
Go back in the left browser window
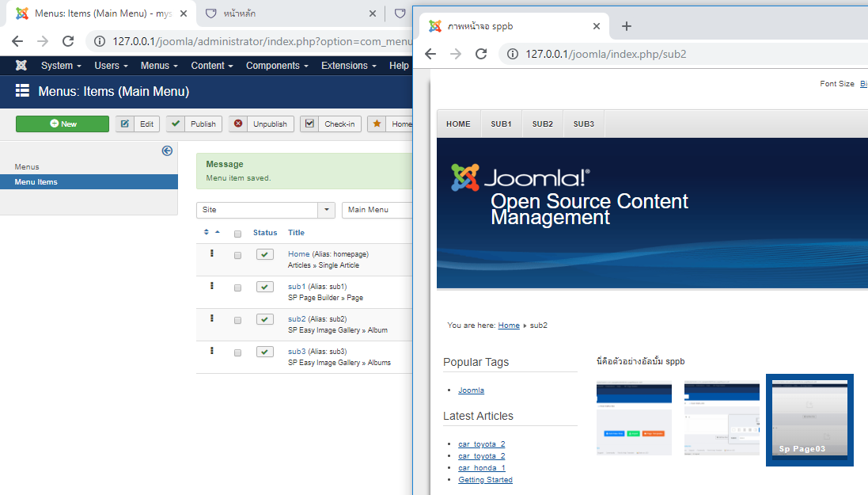pos(17,41)
